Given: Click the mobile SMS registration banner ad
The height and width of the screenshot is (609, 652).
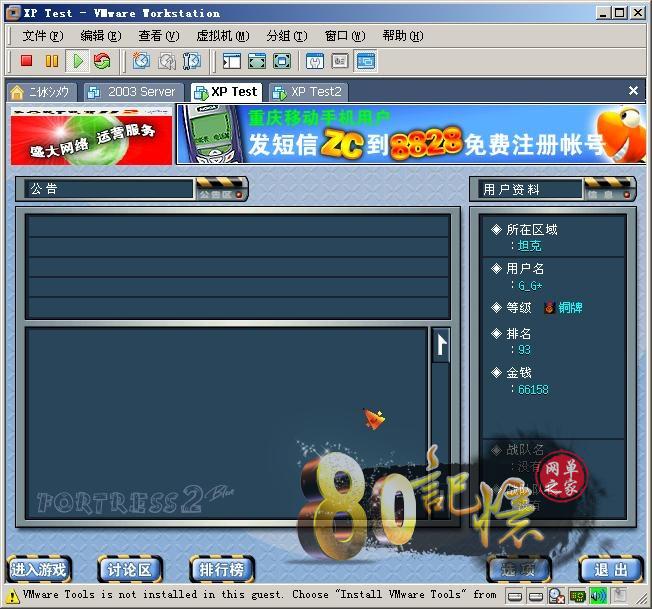Looking at the screenshot, I should coord(411,135).
